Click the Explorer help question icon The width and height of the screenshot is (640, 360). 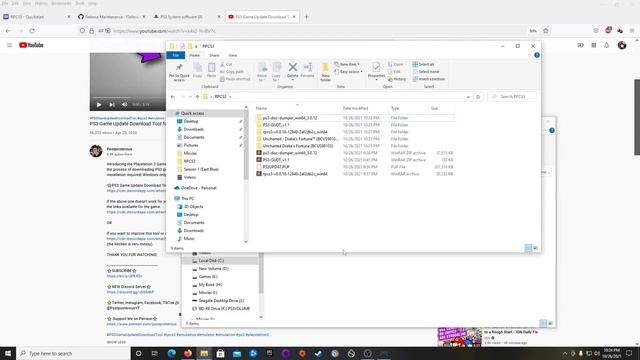(537, 55)
